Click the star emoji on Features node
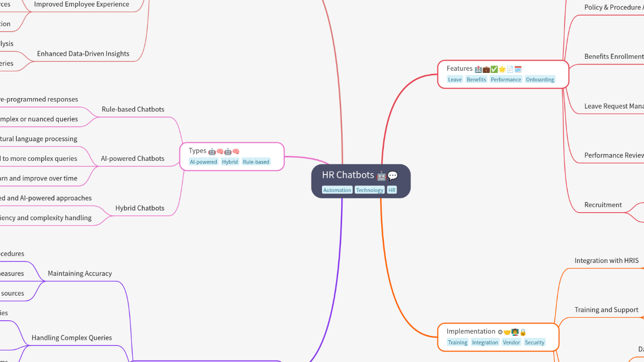The height and width of the screenshot is (362, 644). point(502,69)
